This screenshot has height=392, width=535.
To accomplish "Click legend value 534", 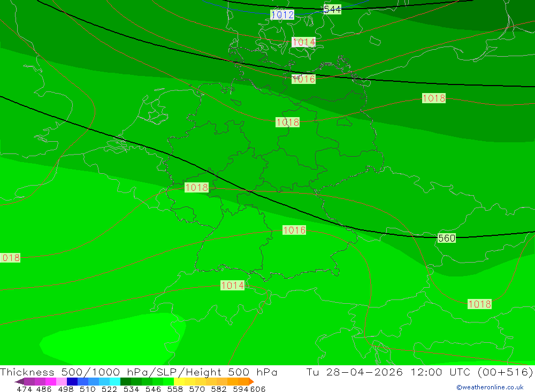I will (x=132, y=389).
